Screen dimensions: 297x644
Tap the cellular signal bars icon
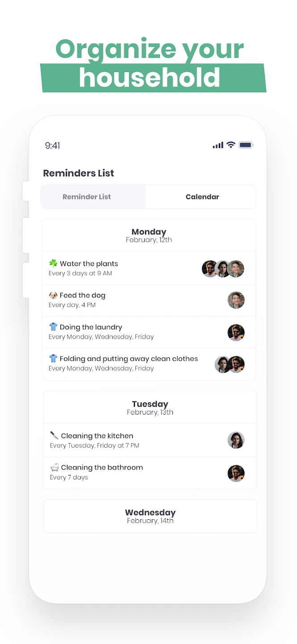[218, 145]
